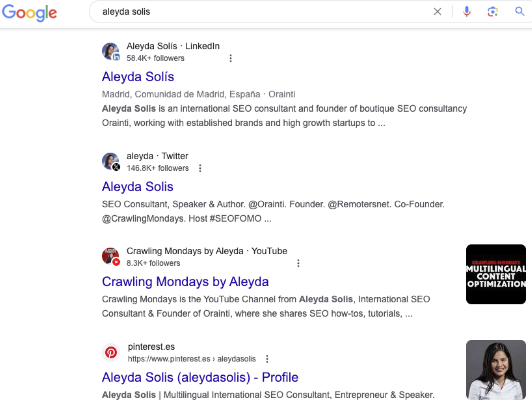Image resolution: width=532 pixels, height=403 pixels.
Task: Open the Aleyda Solís LinkedIn result
Action: coord(138,77)
